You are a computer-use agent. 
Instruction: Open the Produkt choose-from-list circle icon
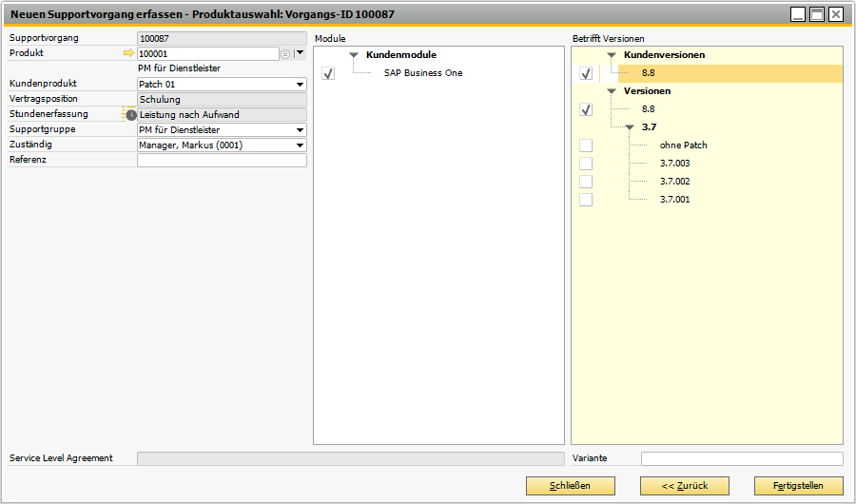point(285,54)
